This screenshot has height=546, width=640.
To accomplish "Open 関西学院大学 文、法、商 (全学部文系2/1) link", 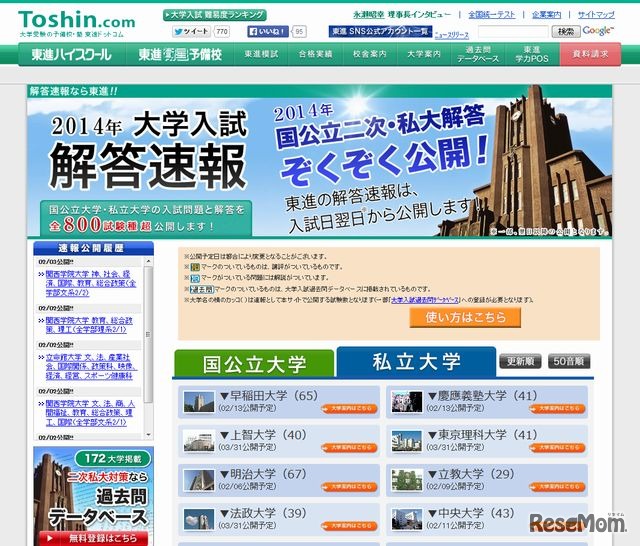I will (90, 413).
